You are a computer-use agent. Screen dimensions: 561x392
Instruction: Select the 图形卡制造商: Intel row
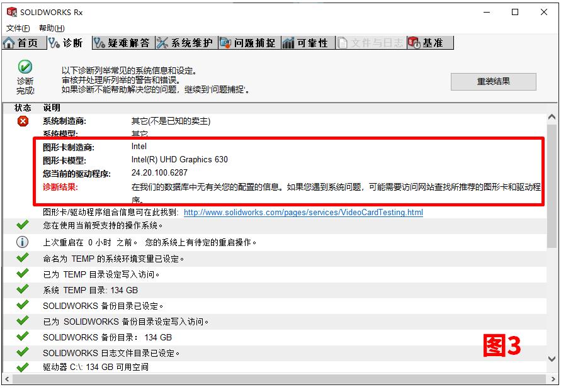click(95, 147)
